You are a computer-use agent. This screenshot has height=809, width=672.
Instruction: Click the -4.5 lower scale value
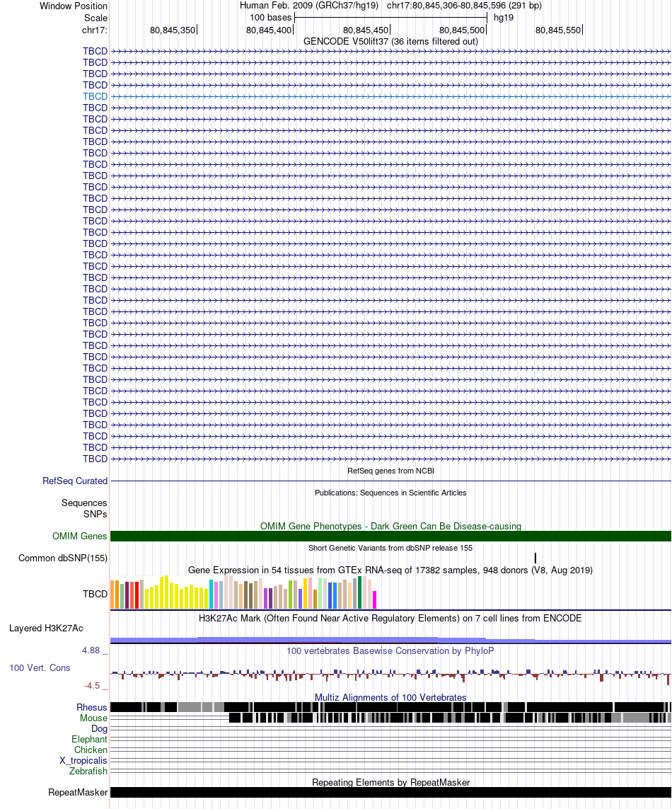coord(92,686)
